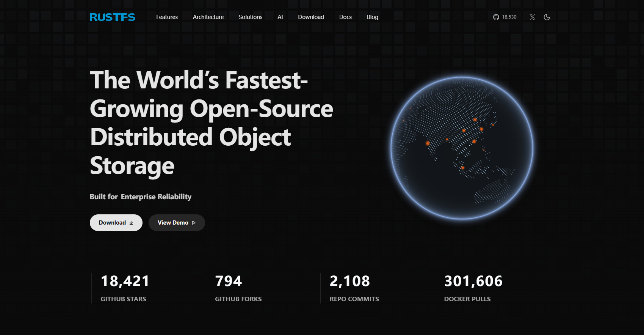The width and height of the screenshot is (644, 335).
Task: Click the GITHUB FORKS label
Action: tap(238, 299)
